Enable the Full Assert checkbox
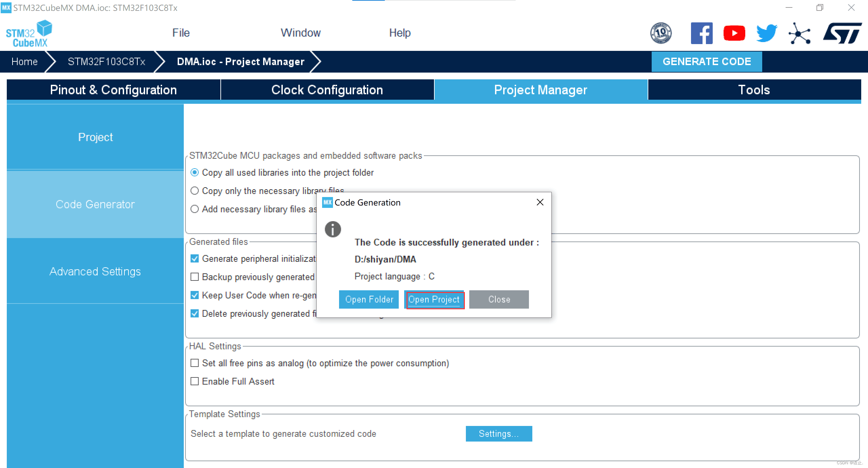Viewport: 868px width, 468px height. (x=195, y=382)
